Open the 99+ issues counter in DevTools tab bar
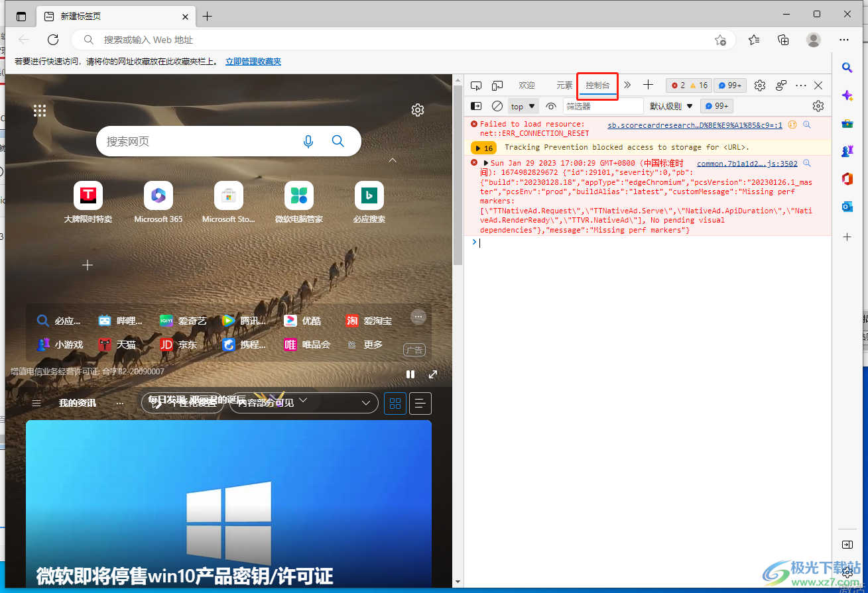Image resolution: width=868 pixels, height=593 pixels. (730, 85)
